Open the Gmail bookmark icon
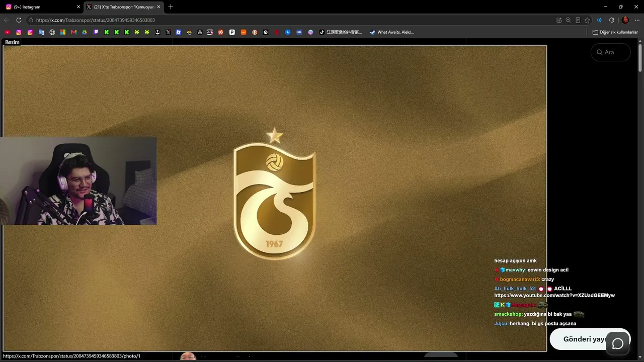 (x=74, y=32)
